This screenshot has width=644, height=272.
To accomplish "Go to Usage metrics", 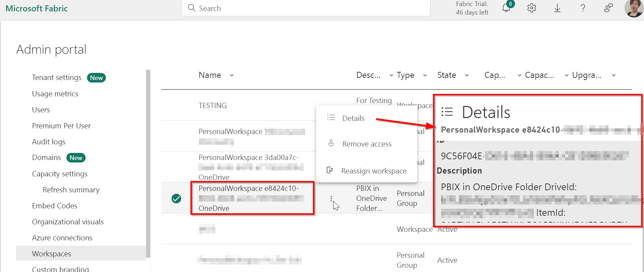I will tap(55, 94).
